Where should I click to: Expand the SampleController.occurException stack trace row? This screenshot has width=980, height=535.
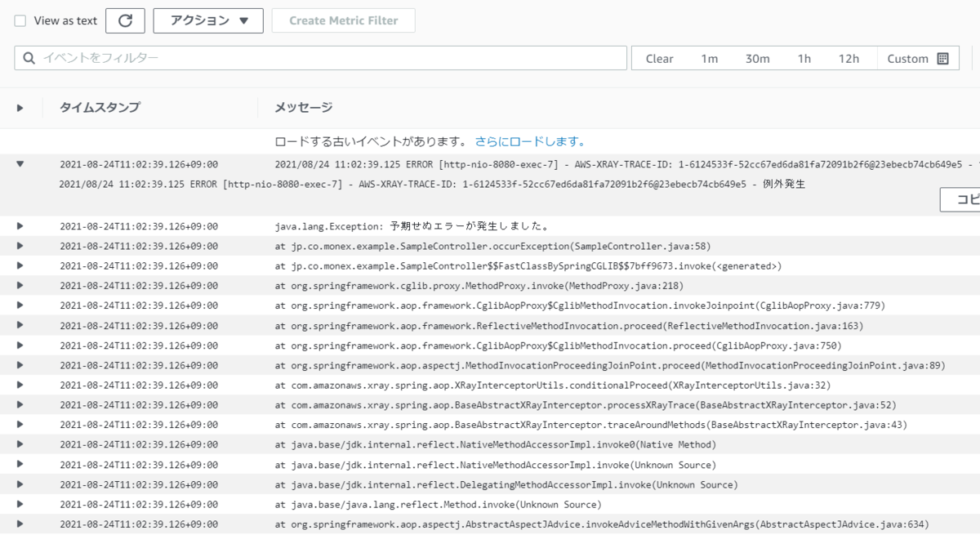click(x=19, y=246)
